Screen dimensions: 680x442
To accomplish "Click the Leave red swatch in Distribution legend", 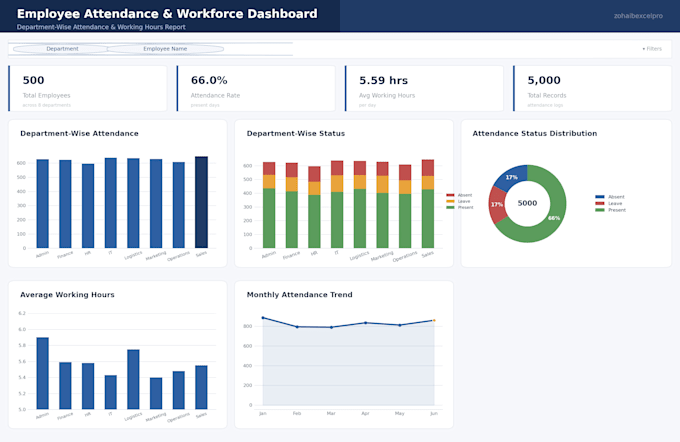I will [x=600, y=203].
